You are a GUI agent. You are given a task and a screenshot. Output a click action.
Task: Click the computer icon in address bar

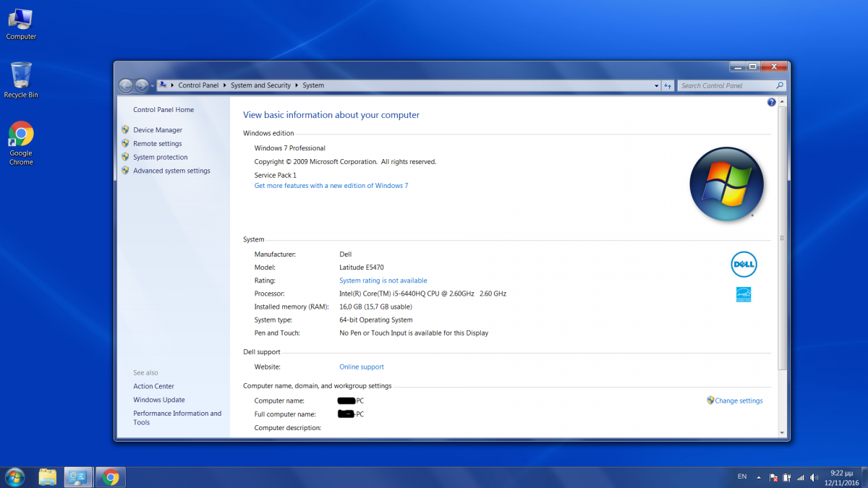click(x=163, y=85)
